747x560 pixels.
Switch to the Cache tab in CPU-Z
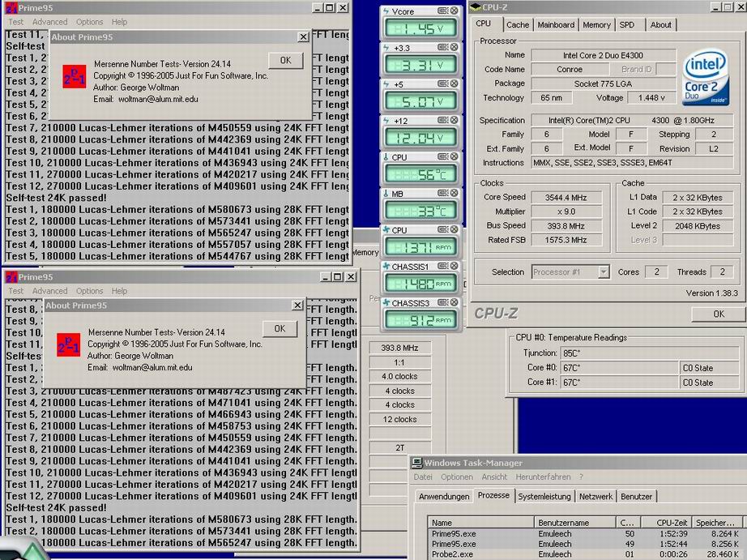click(518, 25)
